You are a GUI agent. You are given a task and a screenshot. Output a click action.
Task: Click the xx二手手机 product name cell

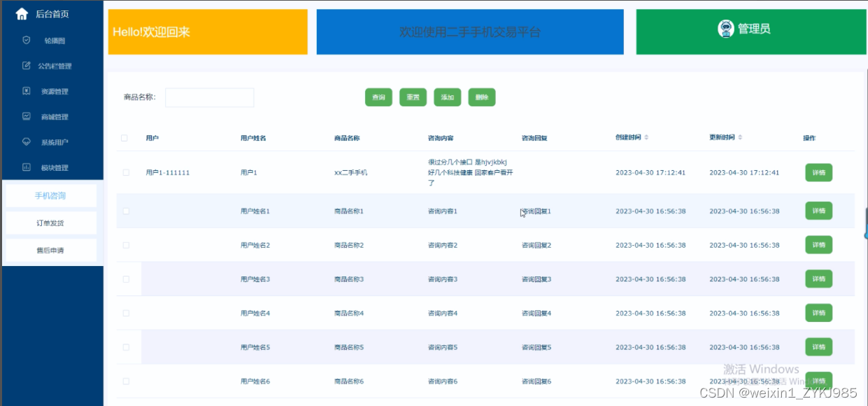pyautogui.click(x=351, y=172)
